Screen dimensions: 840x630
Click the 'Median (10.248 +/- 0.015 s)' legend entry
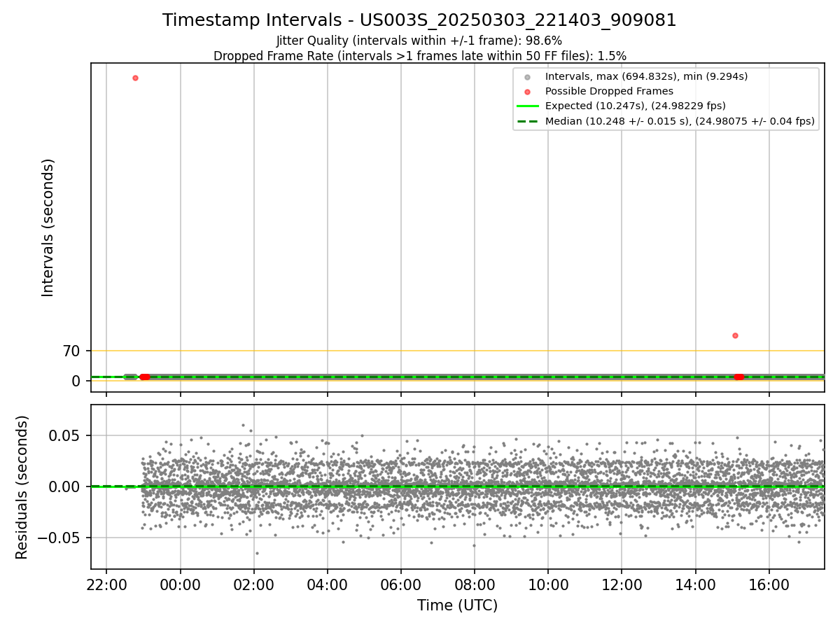pos(680,121)
